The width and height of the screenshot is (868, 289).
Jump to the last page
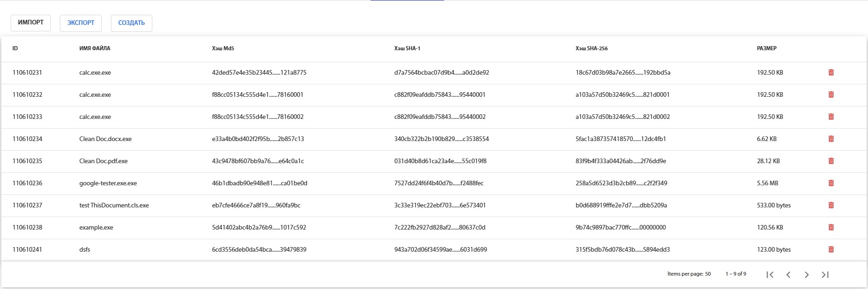pyautogui.click(x=825, y=275)
